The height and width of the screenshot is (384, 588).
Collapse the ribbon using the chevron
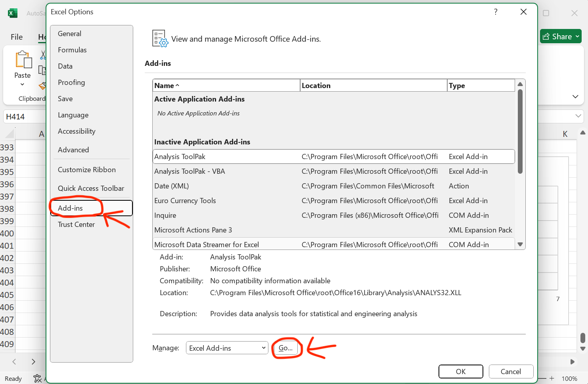point(575,96)
